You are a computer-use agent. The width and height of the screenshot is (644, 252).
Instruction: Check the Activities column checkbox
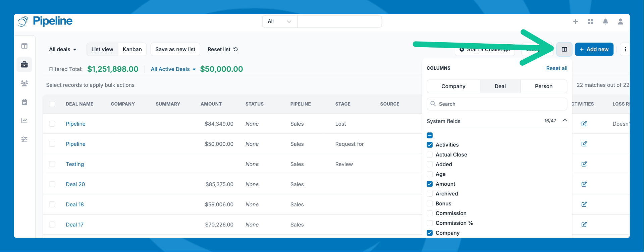pos(430,145)
